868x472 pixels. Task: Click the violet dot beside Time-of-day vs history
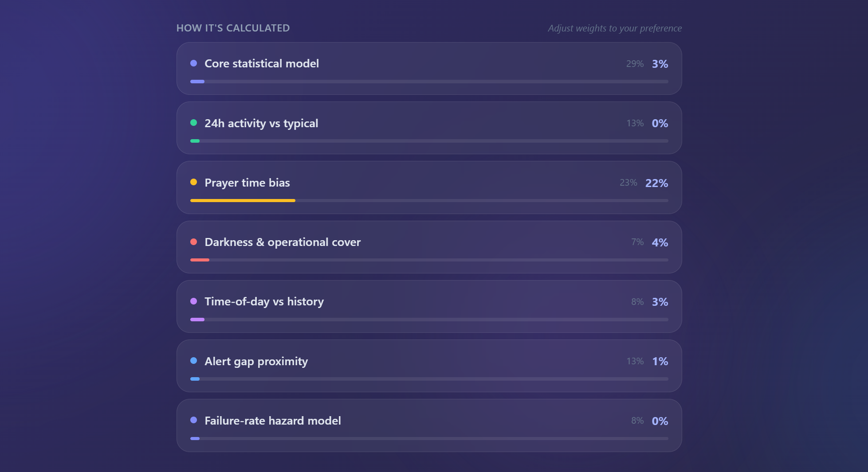pyautogui.click(x=193, y=301)
